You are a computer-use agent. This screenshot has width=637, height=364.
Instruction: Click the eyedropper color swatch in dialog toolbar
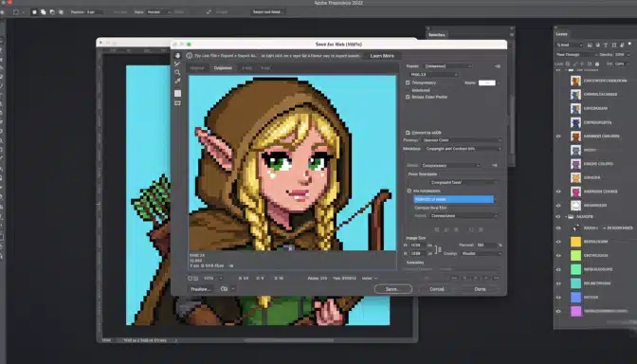(x=177, y=94)
